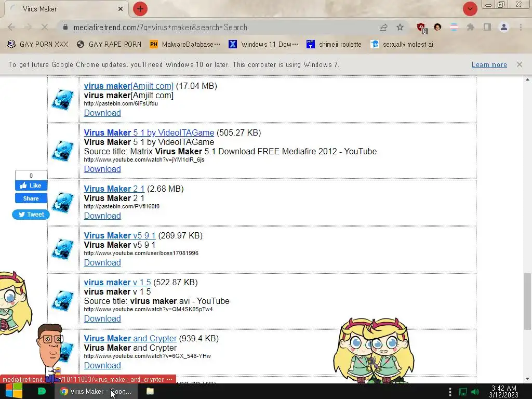
Task: Click the share this page icon
Action: [383, 28]
